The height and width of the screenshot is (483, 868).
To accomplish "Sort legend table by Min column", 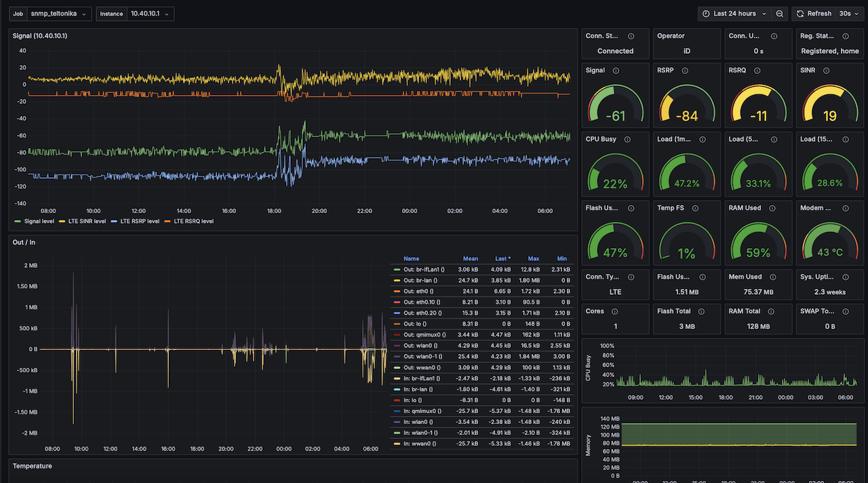I will coord(562,258).
